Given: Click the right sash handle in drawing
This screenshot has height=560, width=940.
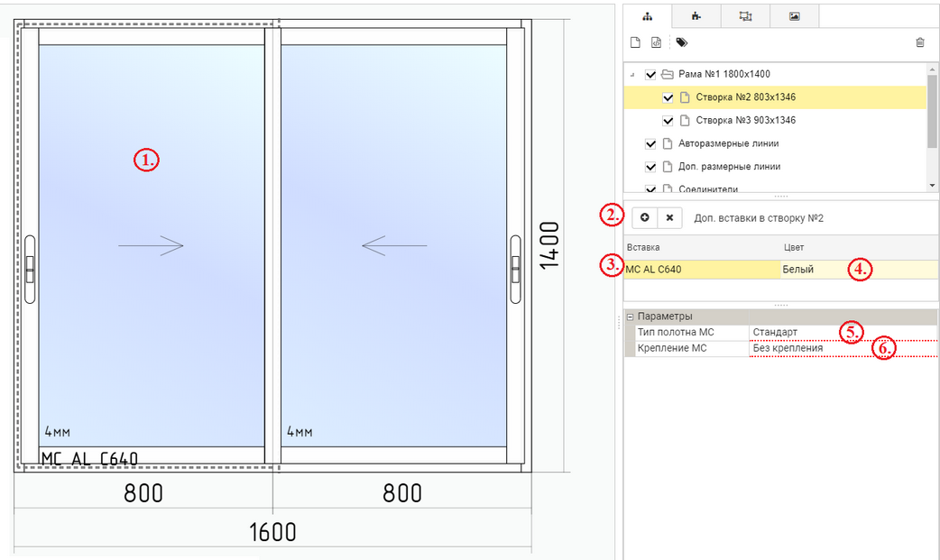Looking at the screenshot, I should (x=516, y=270).
